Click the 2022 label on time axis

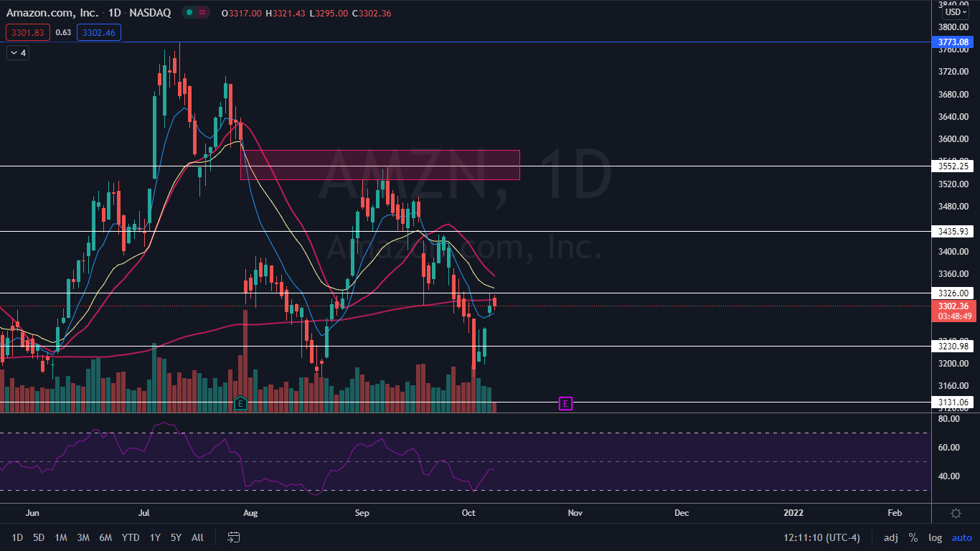pos(793,513)
